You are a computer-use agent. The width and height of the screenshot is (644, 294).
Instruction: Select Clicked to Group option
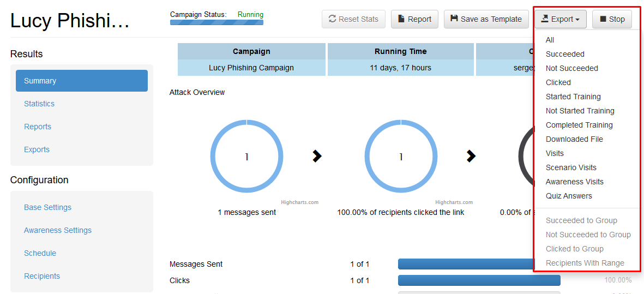tap(575, 249)
